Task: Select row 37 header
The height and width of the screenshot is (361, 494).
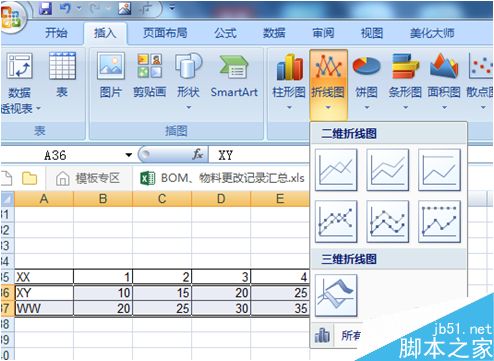Action: [x=7, y=308]
